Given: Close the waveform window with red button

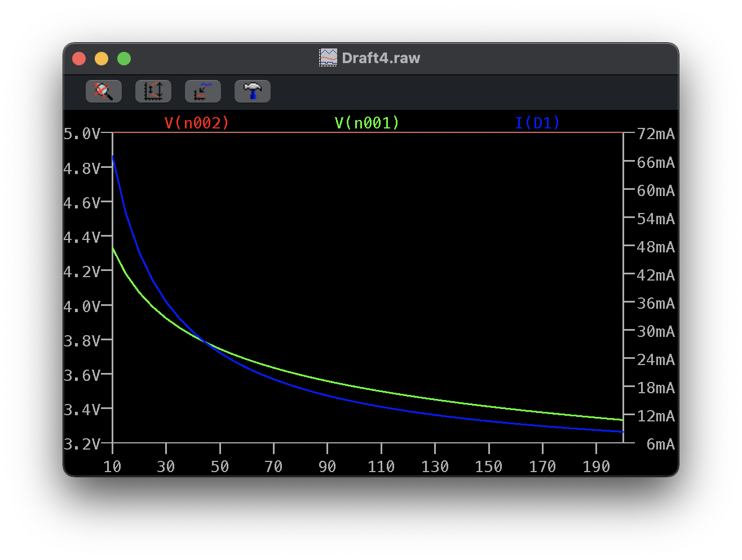Looking at the screenshot, I should [x=79, y=59].
